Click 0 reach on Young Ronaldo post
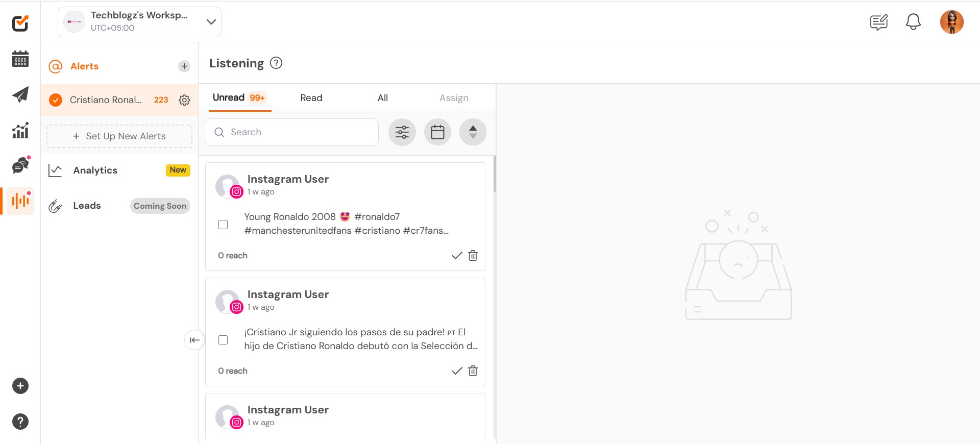The height and width of the screenshot is (444, 980). [233, 256]
